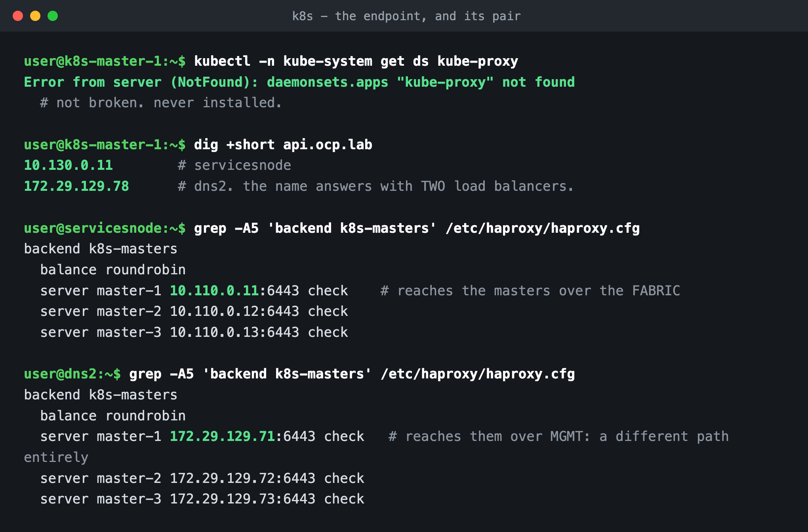Click the first 'user@k8s-master-1:~$' prompt
Image resolution: width=808 pixels, height=532 pixels.
[105, 61]
